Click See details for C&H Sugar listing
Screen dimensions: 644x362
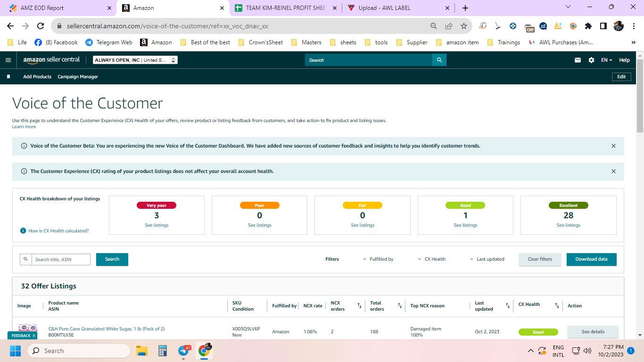(593, 332)
